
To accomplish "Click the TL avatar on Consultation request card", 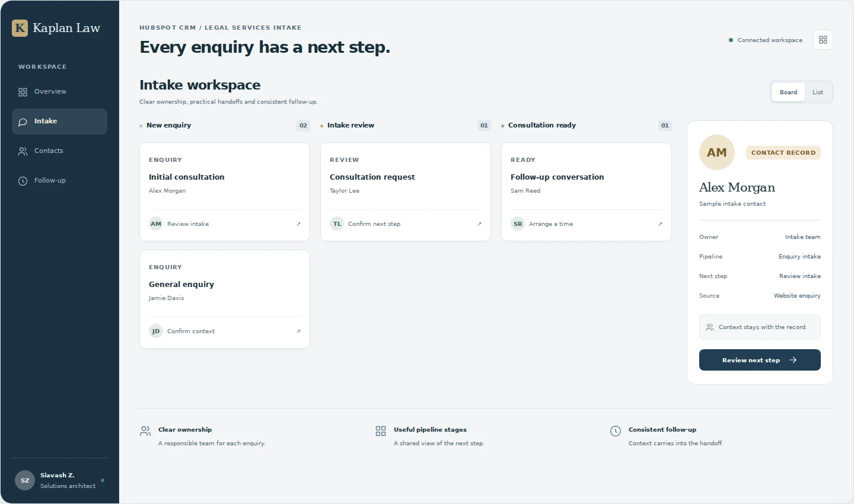I will [337, 224].
